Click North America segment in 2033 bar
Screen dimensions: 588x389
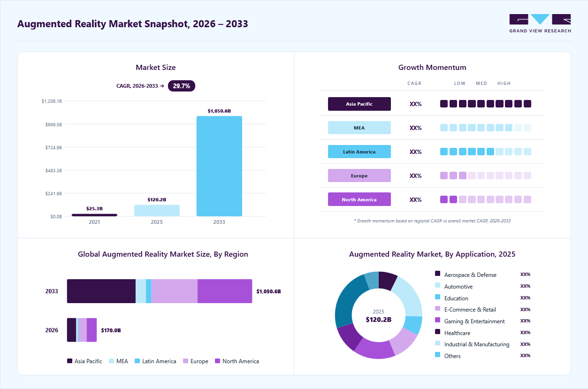pos(225,291)
